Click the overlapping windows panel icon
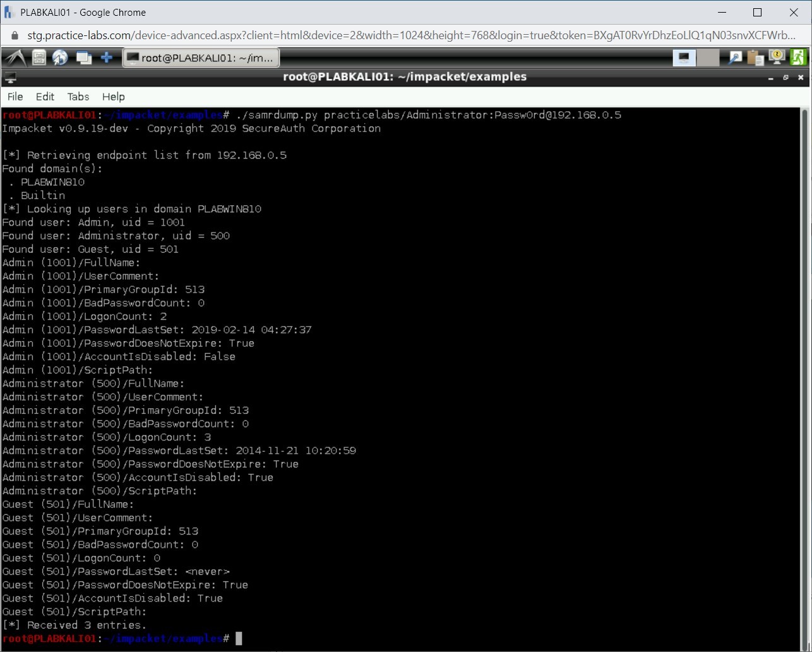This screenshot has height=652, width=812. coord(83,58)
